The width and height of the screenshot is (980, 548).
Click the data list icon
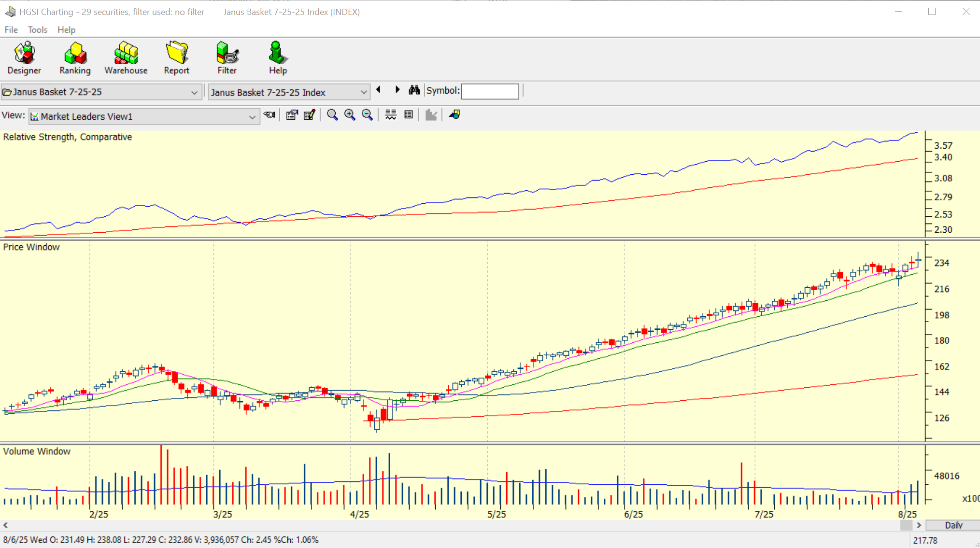[409, 115]
